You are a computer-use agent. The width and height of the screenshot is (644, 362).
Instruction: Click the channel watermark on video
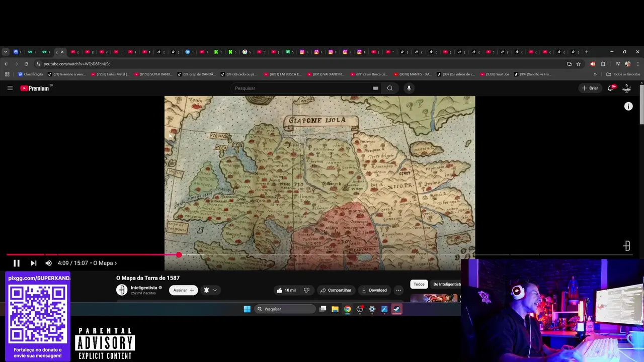point(627,246)
